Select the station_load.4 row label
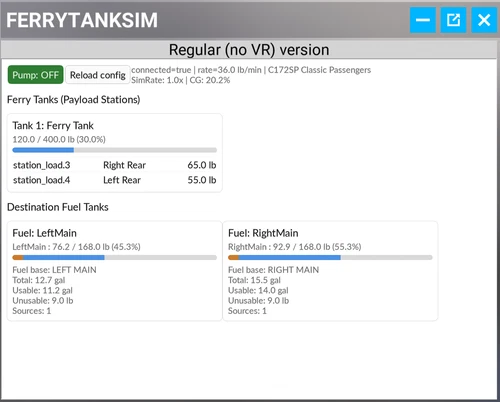This screenshot has width=500, height=402. [x=42, y=180]
